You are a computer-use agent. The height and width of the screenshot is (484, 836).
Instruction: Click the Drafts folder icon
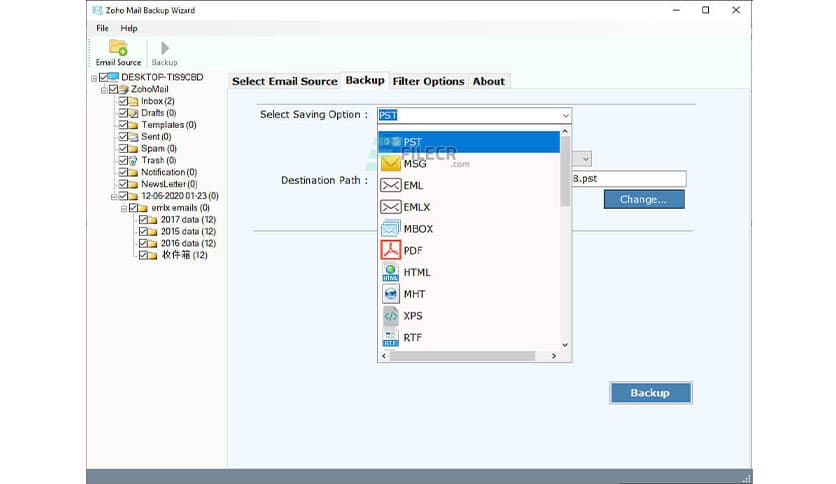point(133,113)
